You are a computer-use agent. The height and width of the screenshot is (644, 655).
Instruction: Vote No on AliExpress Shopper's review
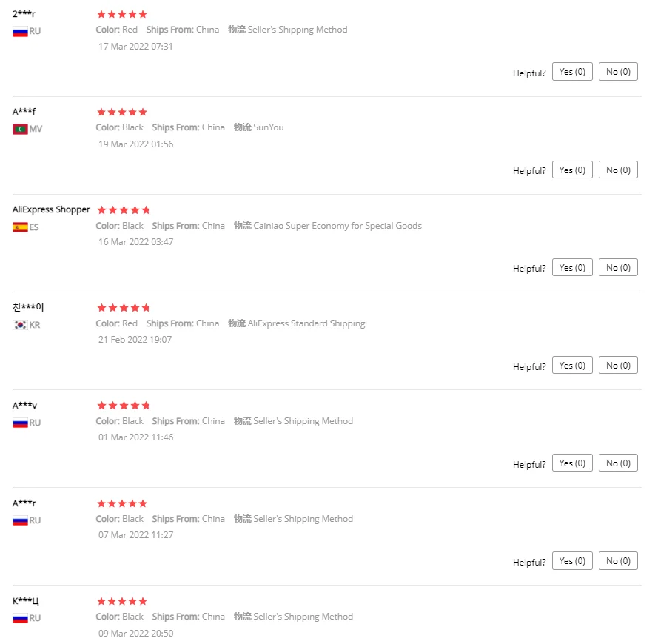pos(618,267)
